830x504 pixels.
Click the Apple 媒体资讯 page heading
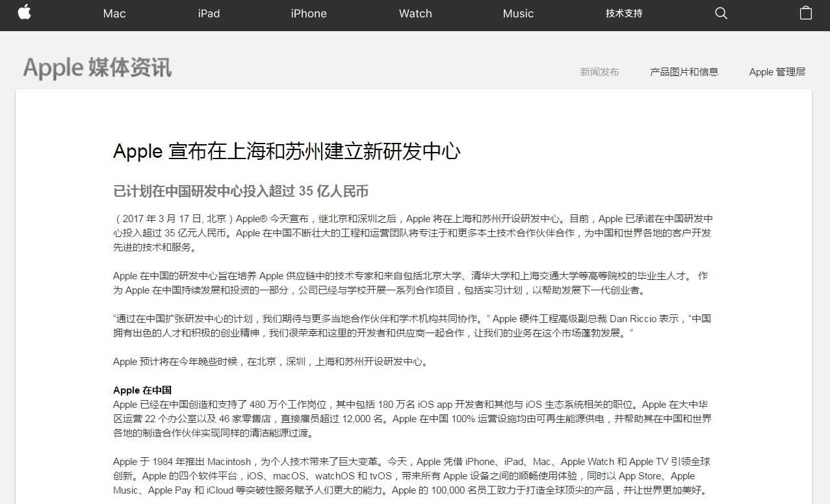pos(97,68)
